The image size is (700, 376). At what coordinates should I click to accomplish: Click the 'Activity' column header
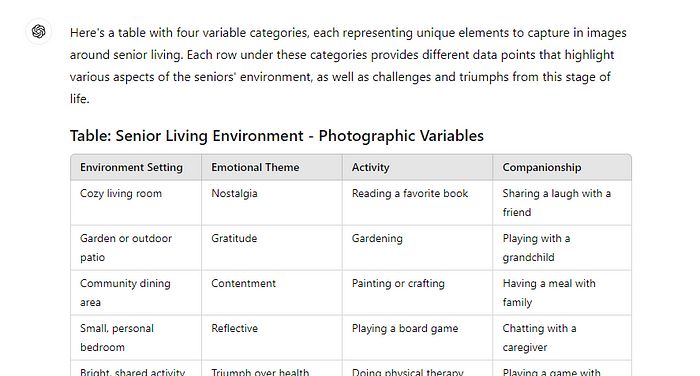(x=417, y=167)
